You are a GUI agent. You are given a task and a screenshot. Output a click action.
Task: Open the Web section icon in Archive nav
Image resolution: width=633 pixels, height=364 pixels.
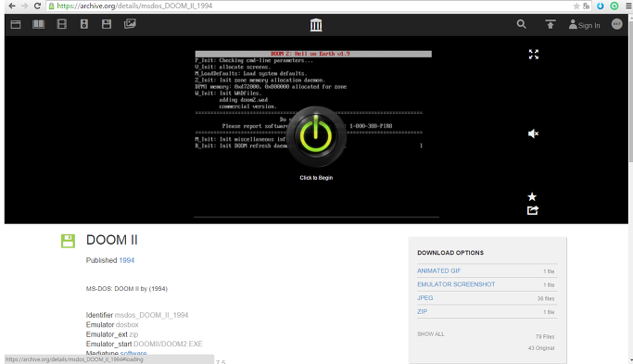[x=16, y=24]
